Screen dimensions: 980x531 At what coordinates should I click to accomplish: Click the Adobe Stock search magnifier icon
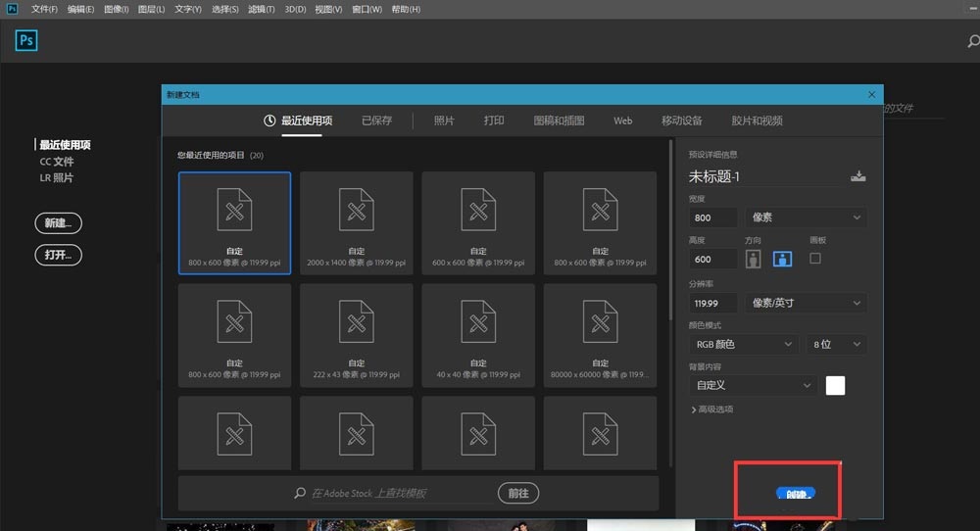[300, 493]
